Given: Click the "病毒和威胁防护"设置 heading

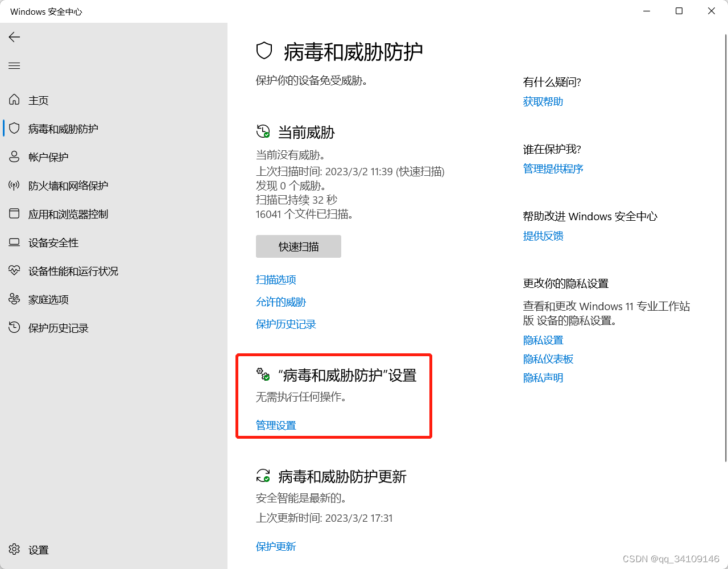Looking at the screenshot, I should [x=348, y=375].
